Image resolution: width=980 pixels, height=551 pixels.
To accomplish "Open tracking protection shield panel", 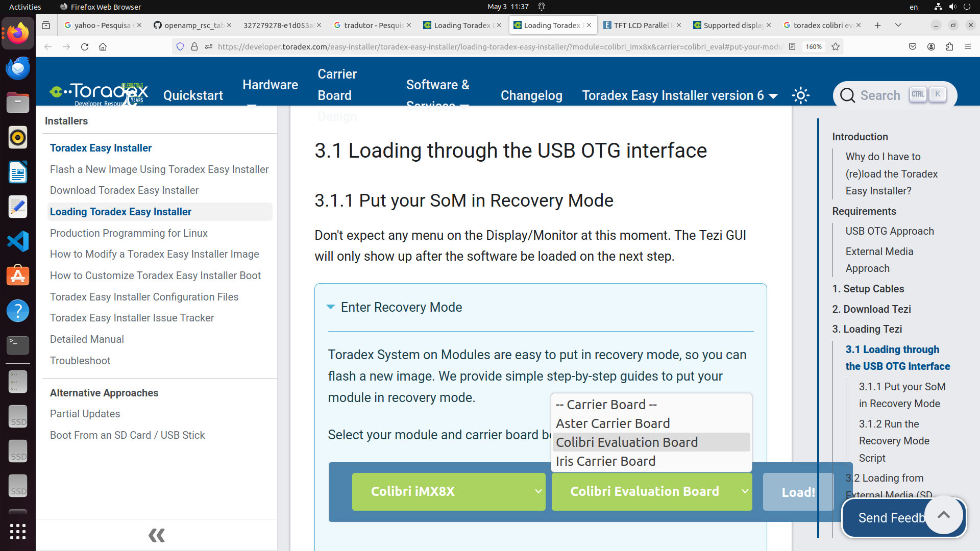I will tap(180, 46).
